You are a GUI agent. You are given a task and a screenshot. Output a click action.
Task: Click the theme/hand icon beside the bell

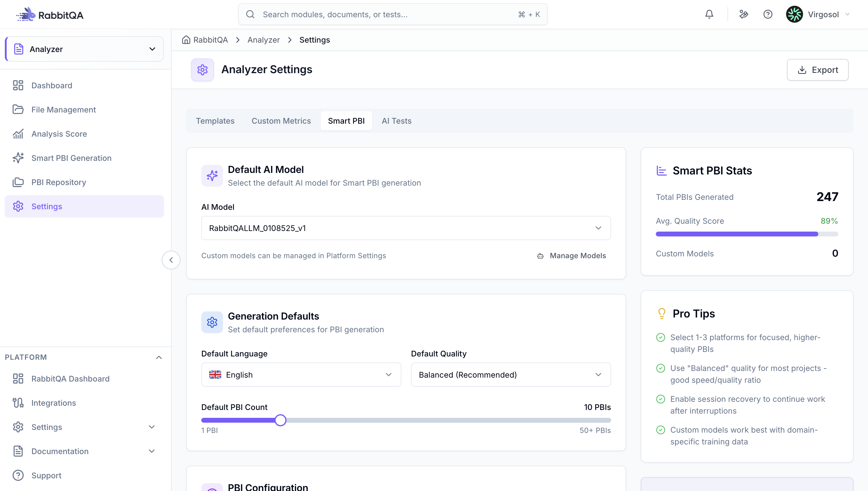[743, 14]
